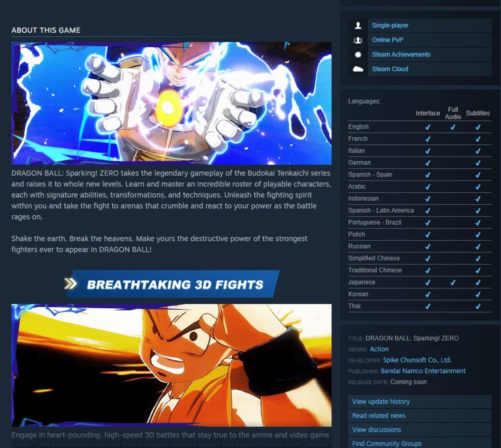Click the Online PvP players icon
Screen dimensions: 501x448
click(358, 40)
